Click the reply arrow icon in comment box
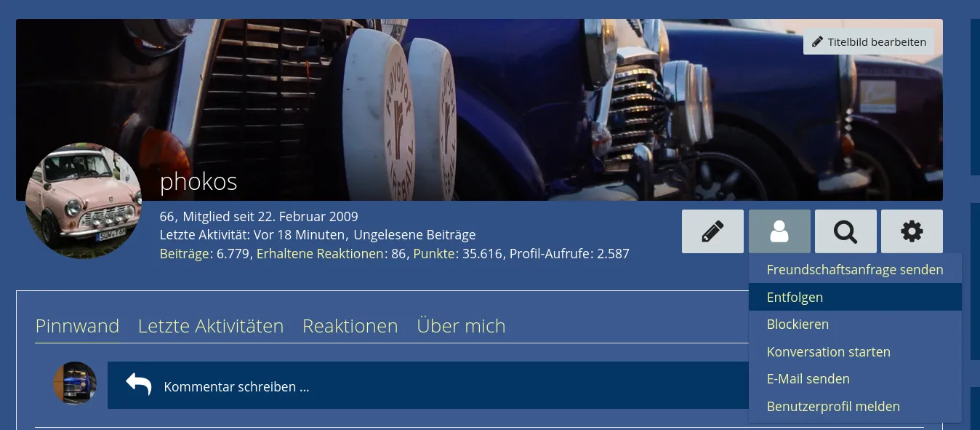 click(x=138, y=384)
